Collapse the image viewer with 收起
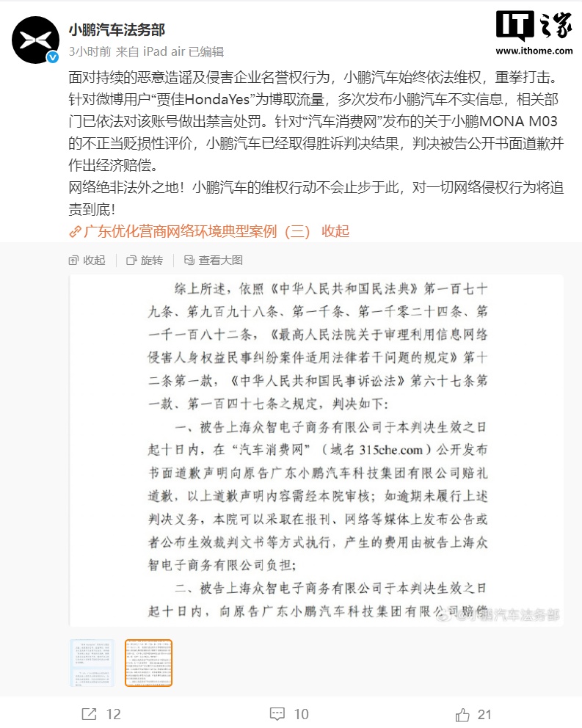This screenshot has height=728, width=582. [x=94, y=260]
